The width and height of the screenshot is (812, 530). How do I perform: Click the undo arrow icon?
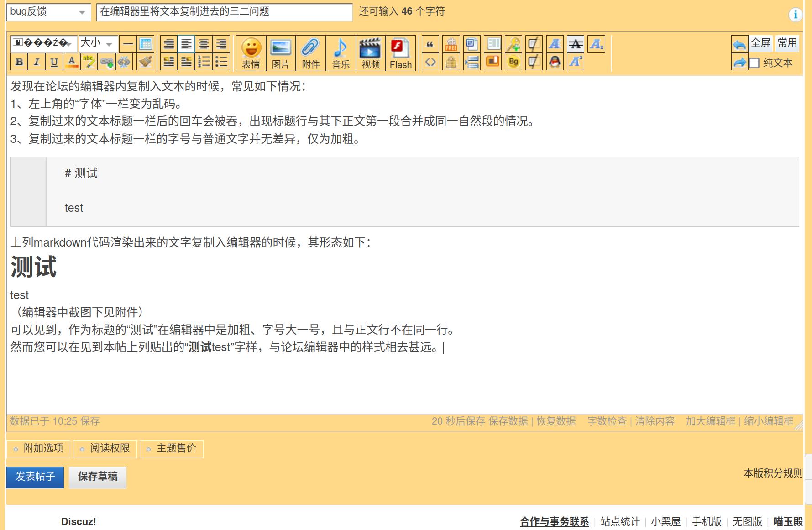coord(739,44)
